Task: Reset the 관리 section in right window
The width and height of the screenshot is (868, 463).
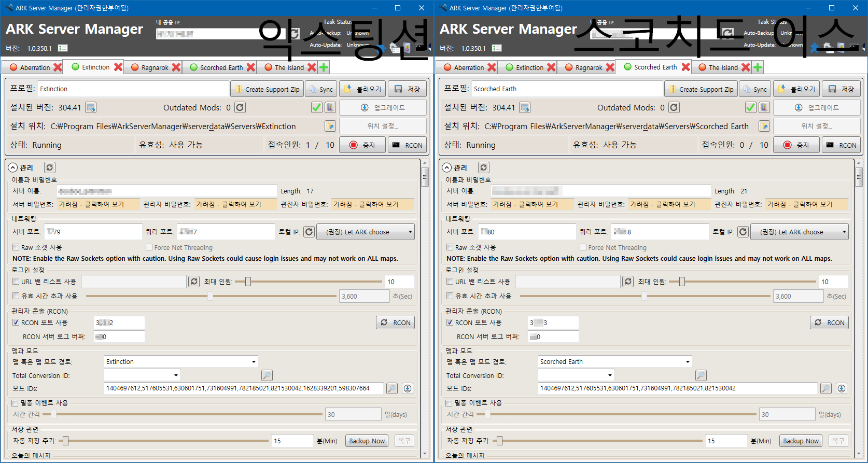Action: click(x=483, y=167)
